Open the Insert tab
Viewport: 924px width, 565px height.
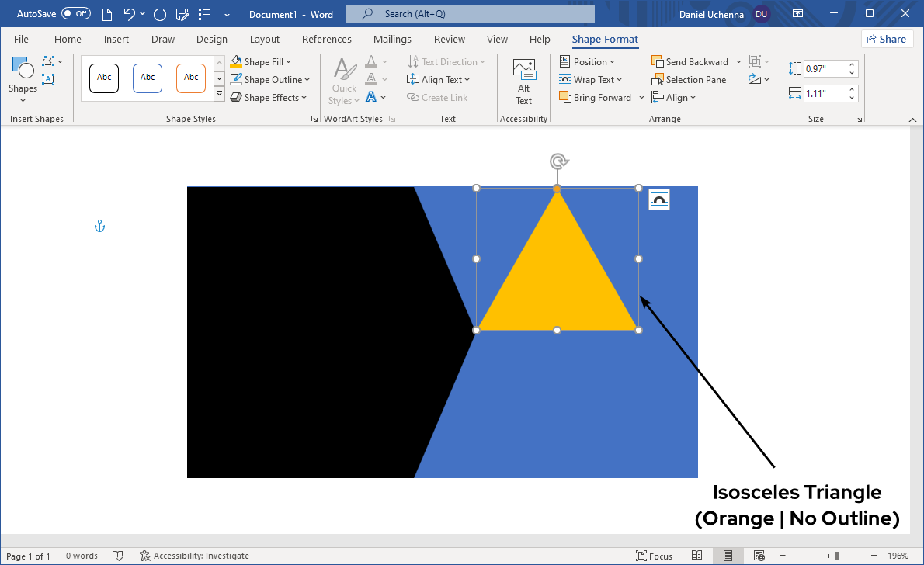(116, 40)
